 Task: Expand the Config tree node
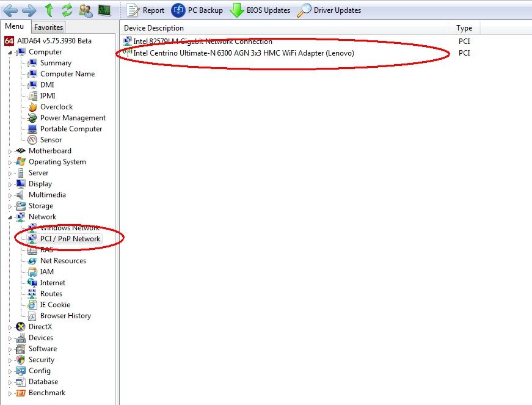pyautogui.click(x=10, y=371)
